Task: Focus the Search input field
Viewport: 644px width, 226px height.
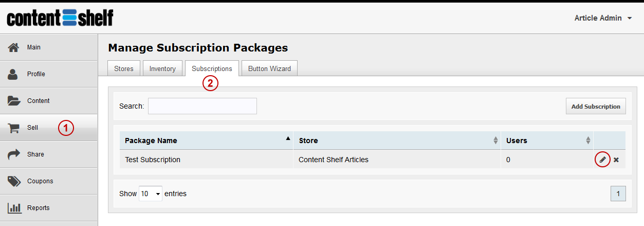Action: click(x=203, y=106)
